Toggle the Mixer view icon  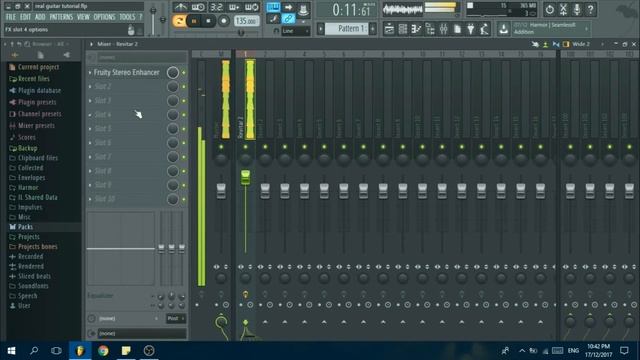pos(444,29)
